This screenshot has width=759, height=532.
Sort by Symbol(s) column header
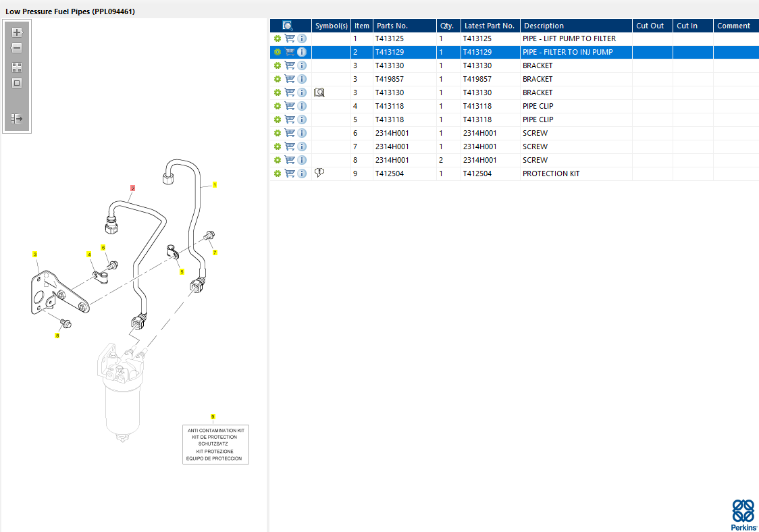(331, 26)
